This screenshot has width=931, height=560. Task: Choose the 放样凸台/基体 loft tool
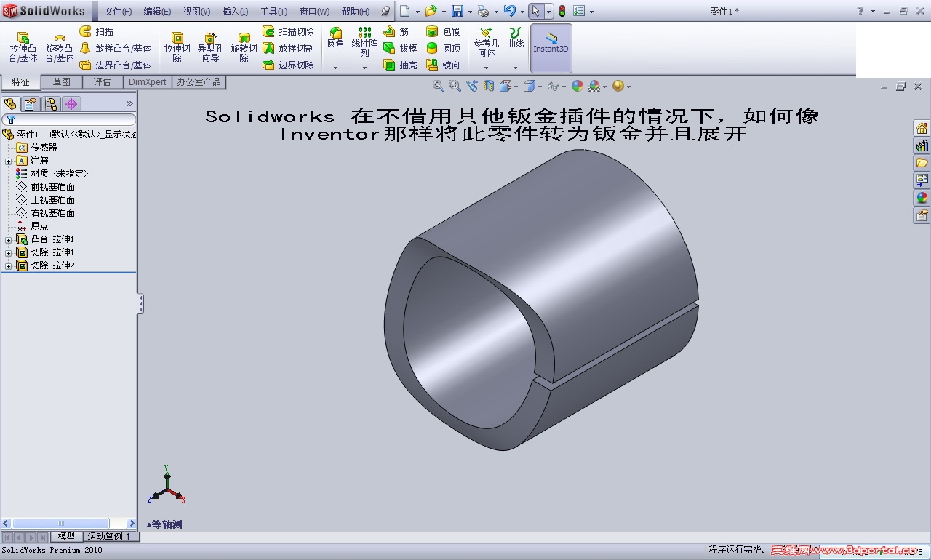tap(115, 48)
